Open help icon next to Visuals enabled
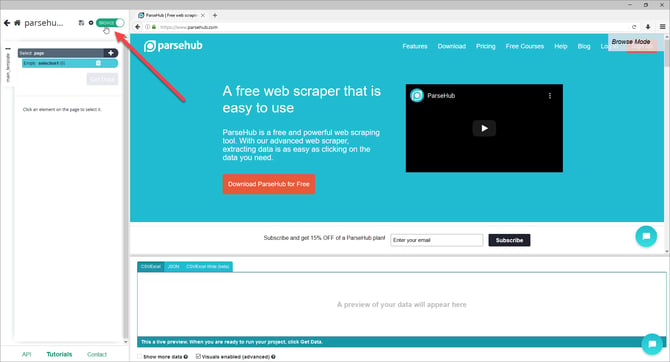 (273, 357)
